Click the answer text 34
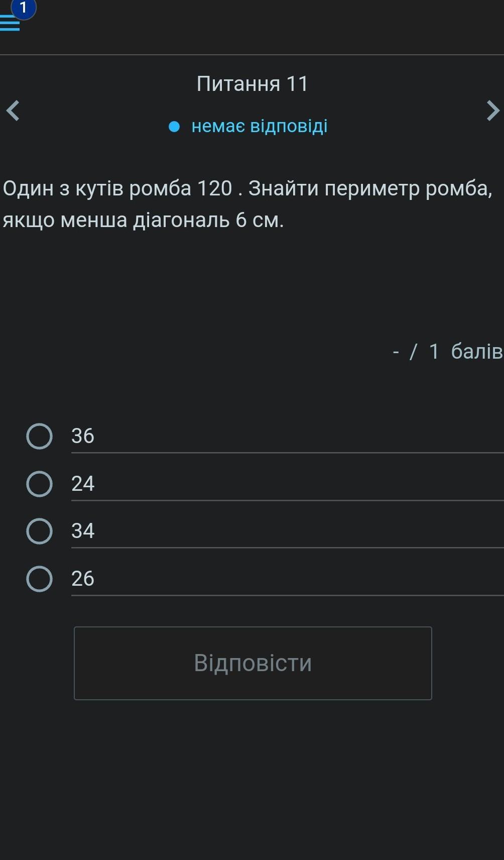 pos(83,531)
